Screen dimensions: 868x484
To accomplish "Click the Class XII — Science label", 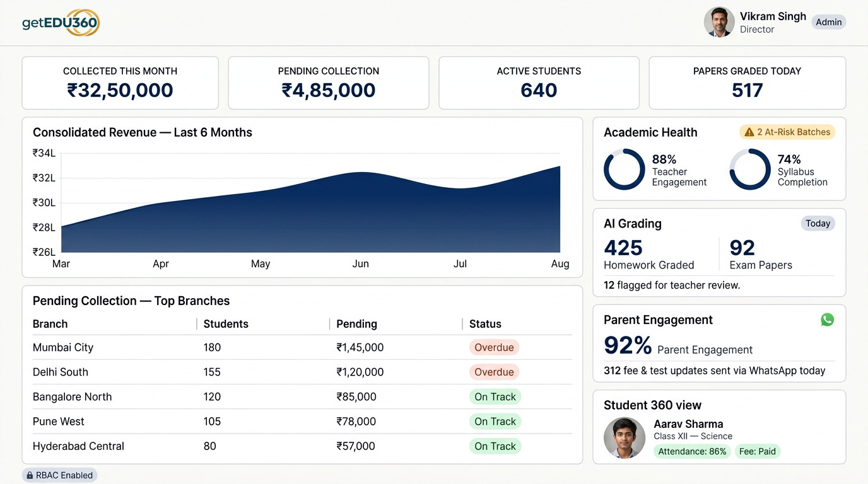I will coord(693,436).
